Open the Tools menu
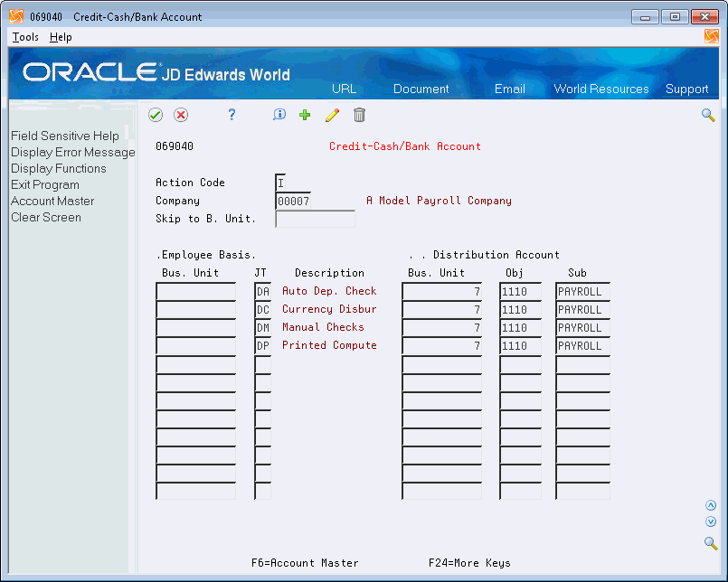The height and width of the screenshot is (582, 728). (x=25, y=37)
